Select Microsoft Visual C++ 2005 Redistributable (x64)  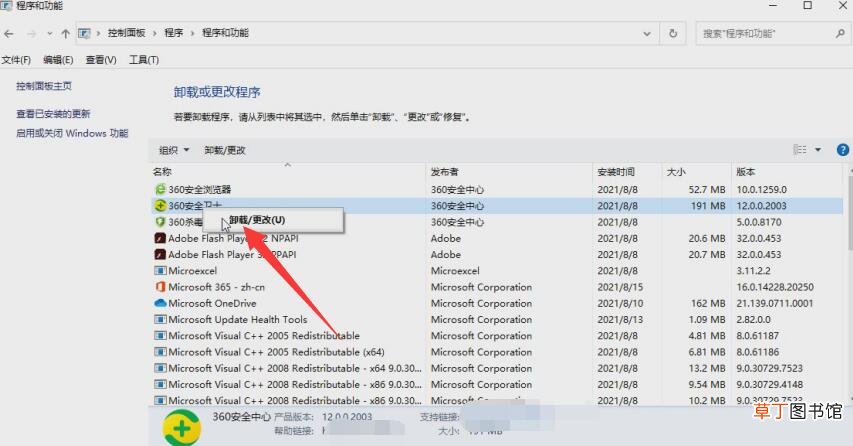[x=276, y=352]
